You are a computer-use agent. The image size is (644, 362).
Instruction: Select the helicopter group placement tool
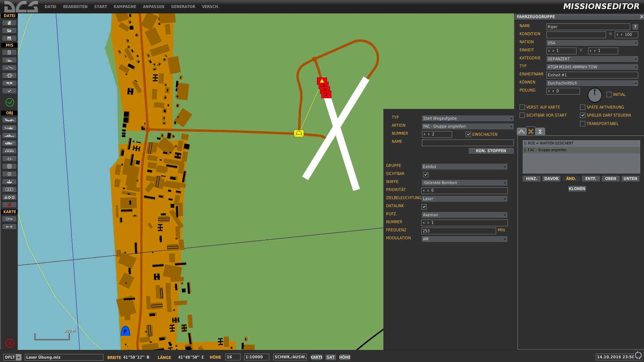pyautogui.click(x=9, y=128)
